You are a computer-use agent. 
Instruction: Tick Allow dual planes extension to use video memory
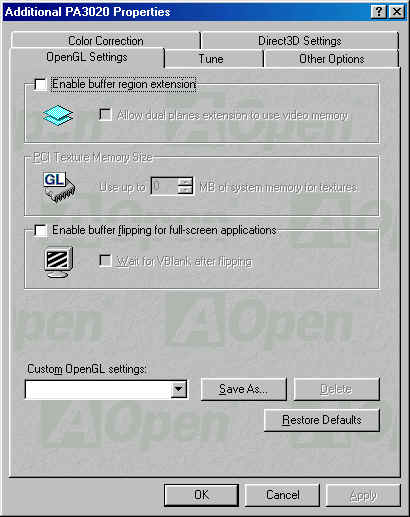tap(106, 115)
